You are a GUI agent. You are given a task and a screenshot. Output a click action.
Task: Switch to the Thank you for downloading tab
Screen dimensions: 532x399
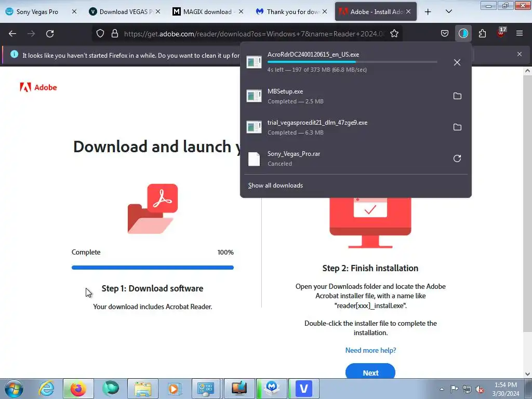[x=288, y=12]
